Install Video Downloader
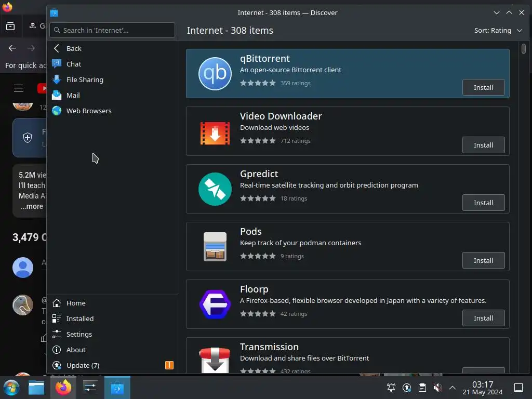 coord(483,145)
